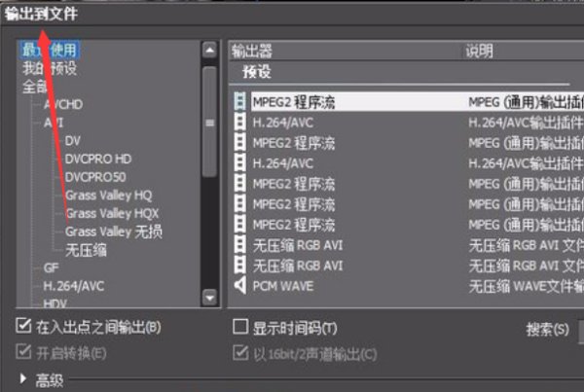Image resolution: width=584 pixels, height=392 pixels.
Task: Click the 无压缩 WAVE文件 description cell
Action: pos(526,287)
